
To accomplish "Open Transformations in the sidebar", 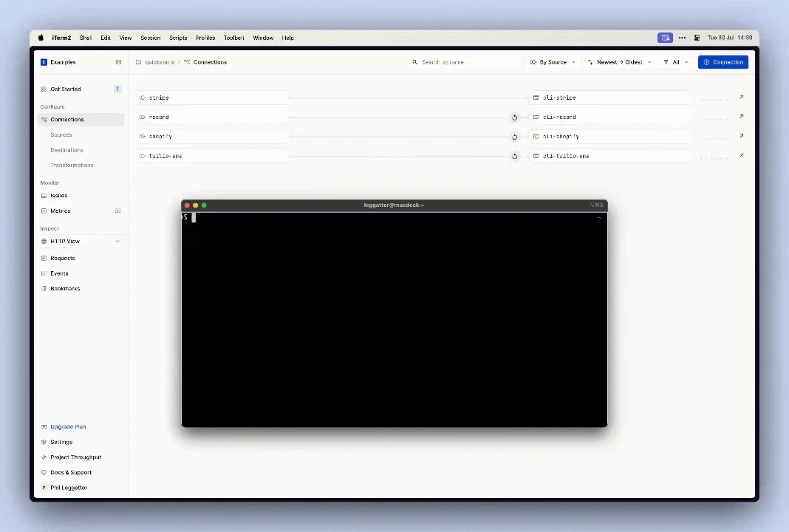I will click(x=72, y=165).
